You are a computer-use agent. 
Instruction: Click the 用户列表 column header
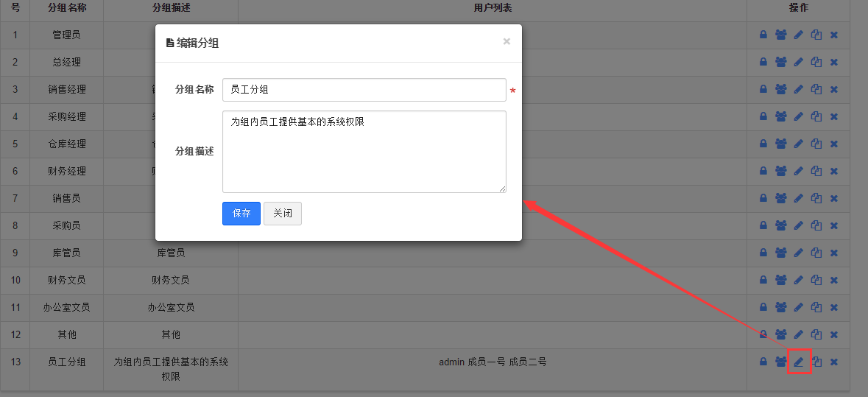tap(493, 8)
